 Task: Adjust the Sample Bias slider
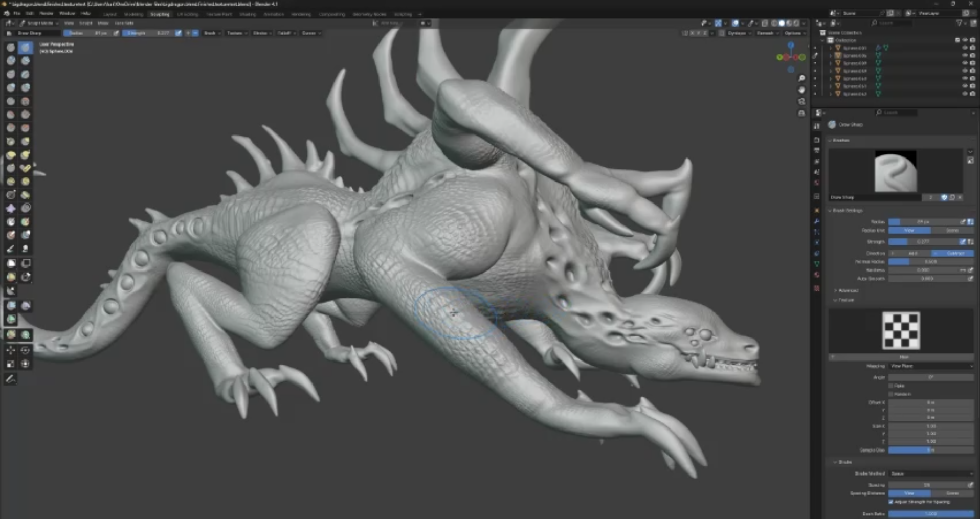click(x=931, y=450)
